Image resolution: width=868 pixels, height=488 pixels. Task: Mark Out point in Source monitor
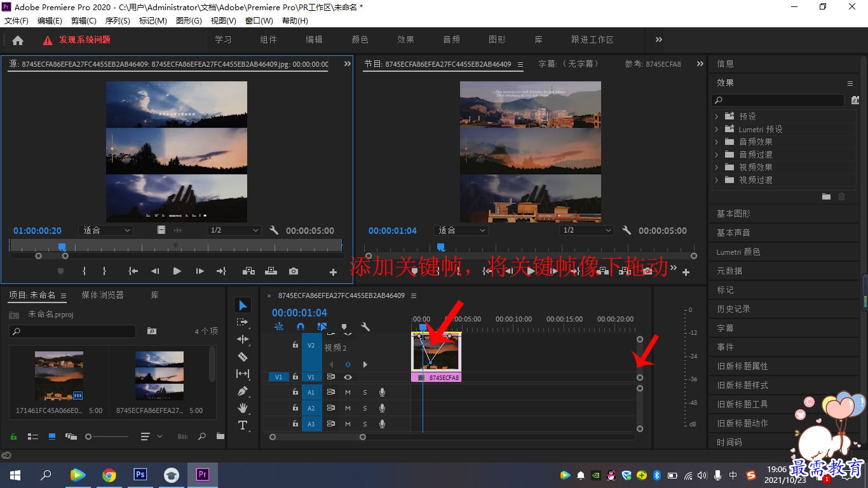pos(104,271)
